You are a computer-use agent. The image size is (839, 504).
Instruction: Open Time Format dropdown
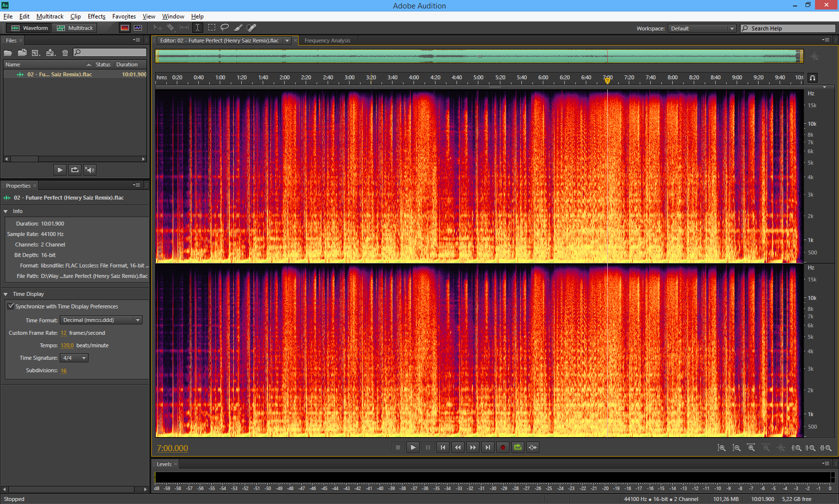tap(101, 320)
